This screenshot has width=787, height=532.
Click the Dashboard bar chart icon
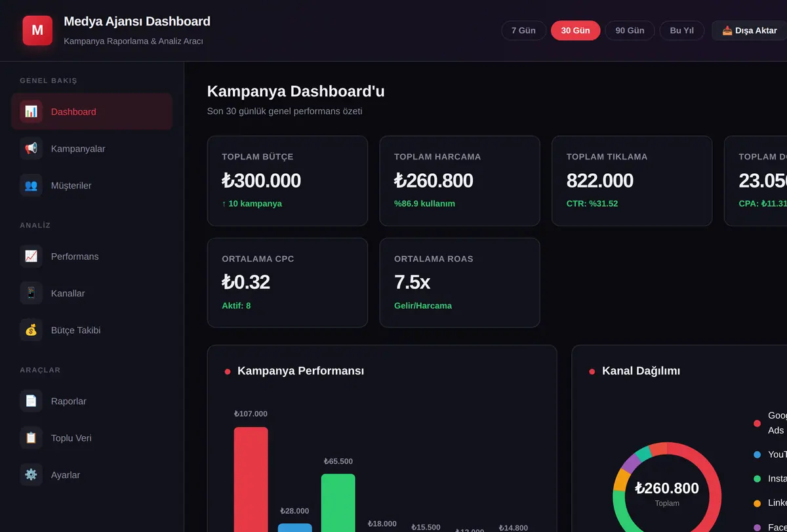pyautogui.click(x=31, y=112)
